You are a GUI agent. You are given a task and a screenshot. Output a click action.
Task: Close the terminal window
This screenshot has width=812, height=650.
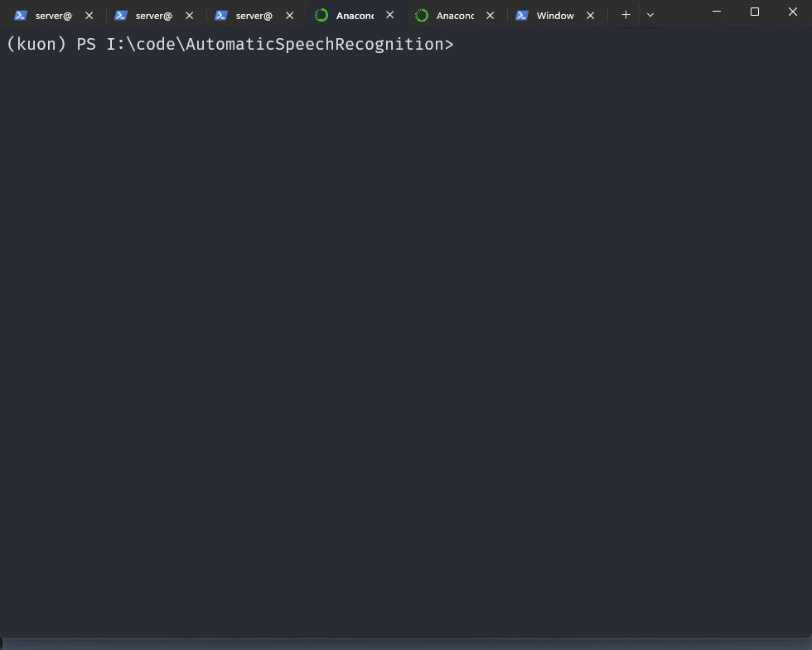pos(793,12)
